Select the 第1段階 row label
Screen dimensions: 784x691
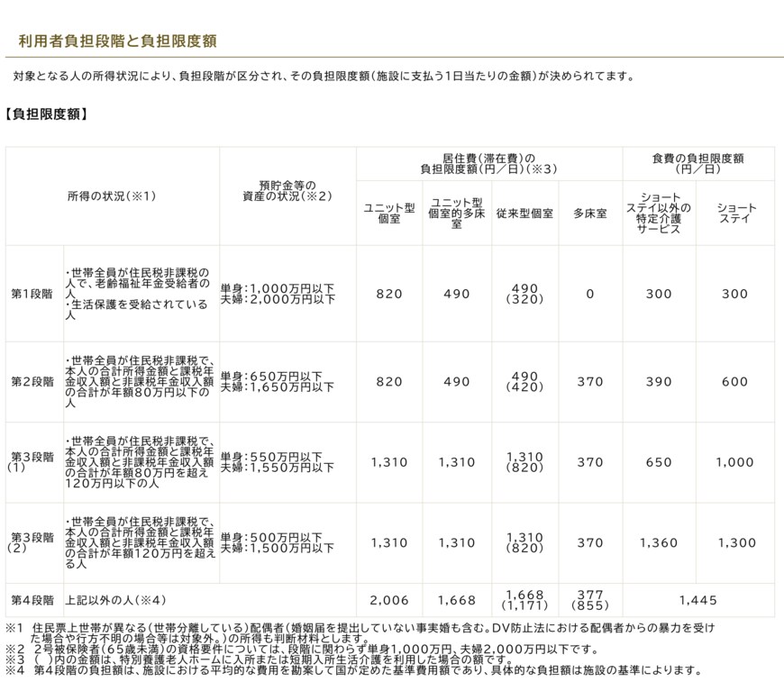(31, 295)
